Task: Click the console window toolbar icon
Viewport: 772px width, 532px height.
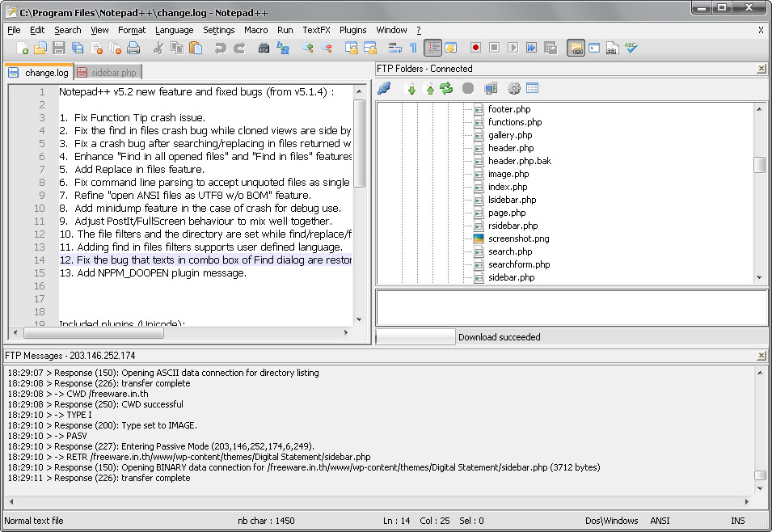Action: click(x=594, y=48)
